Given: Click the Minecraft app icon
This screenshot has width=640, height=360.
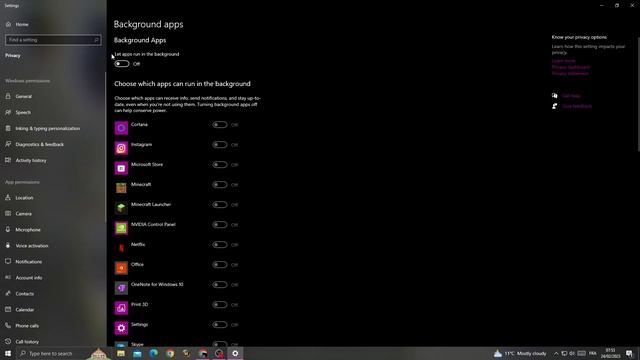Looking at the screenshot, I should [121, 188].
